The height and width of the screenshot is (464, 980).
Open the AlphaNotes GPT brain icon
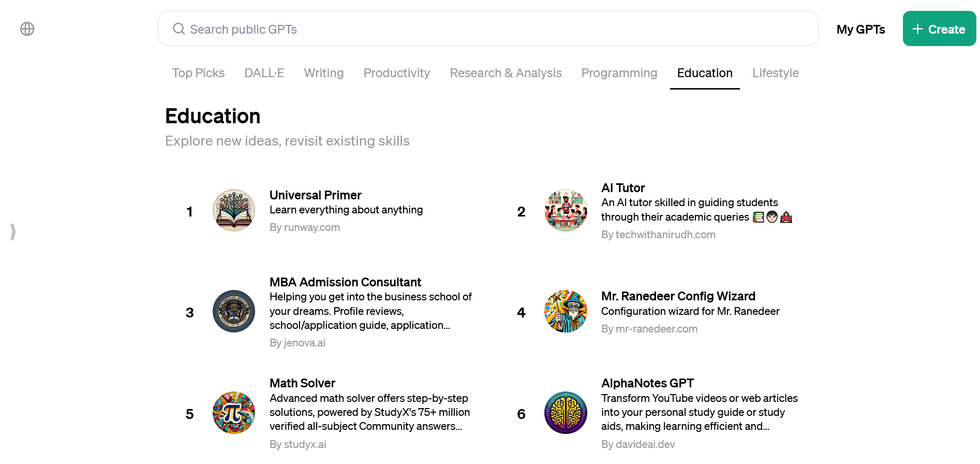(566, 413)
